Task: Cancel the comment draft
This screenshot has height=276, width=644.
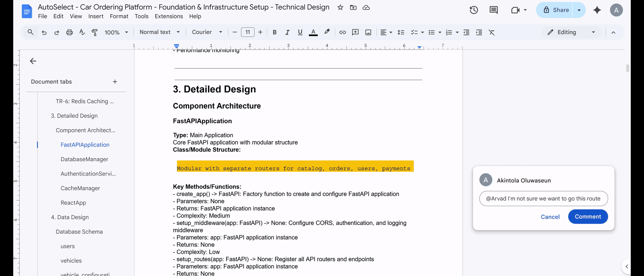Action: click(550, 217)
